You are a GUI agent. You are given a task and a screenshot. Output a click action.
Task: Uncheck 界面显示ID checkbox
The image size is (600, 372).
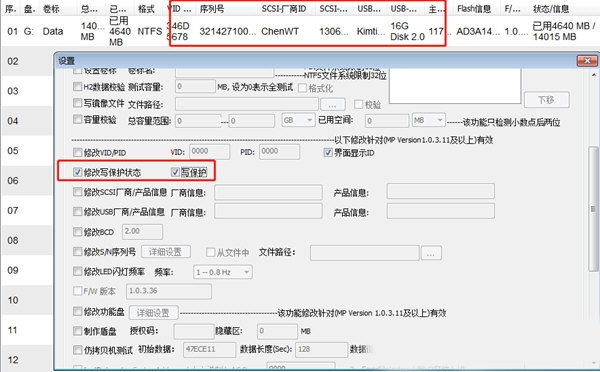point(328,152)
